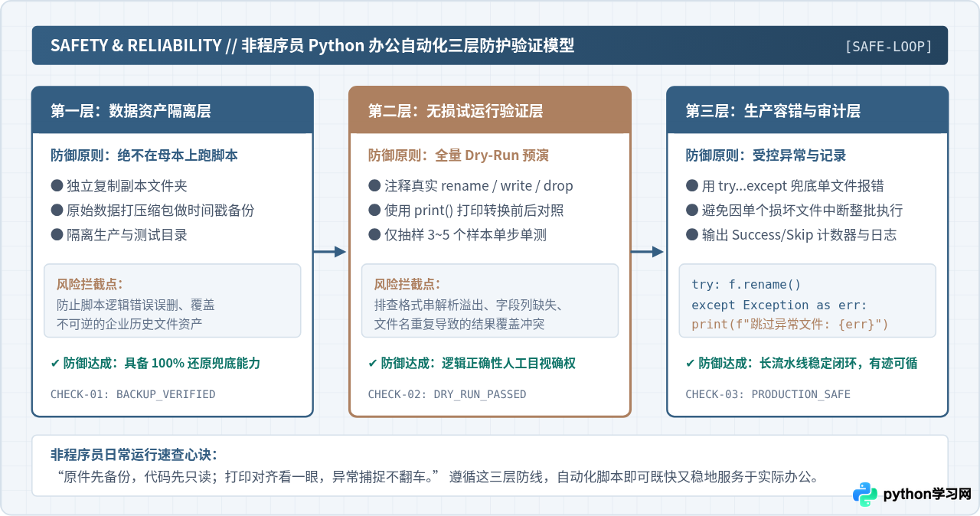Click the SAFETY & RELIABILITY title text
This screenshot has width=980, height=516.
point(312,45)
